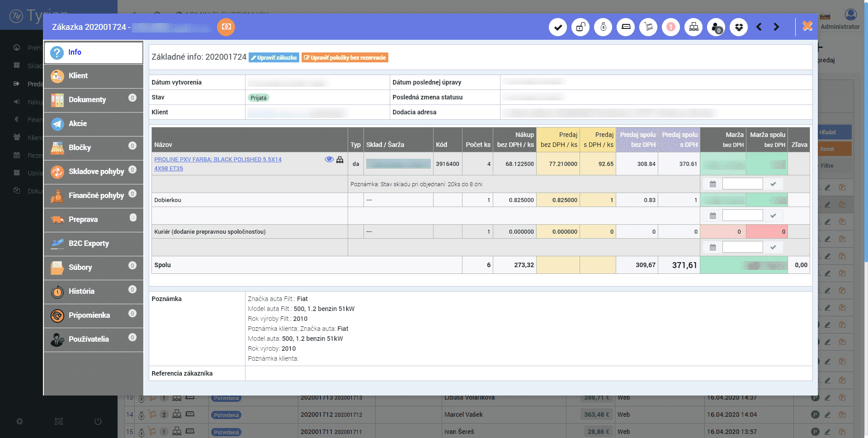Open the Dokumenty tab

point(94,100)
